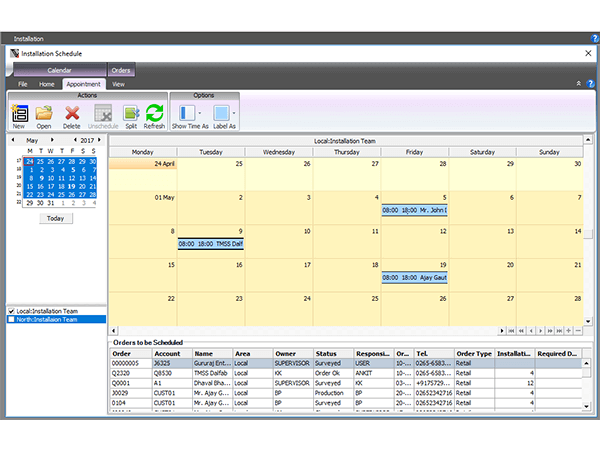Click the Unschedule icon
Viewport: 600px width, 450px height.
click(103, 115)
